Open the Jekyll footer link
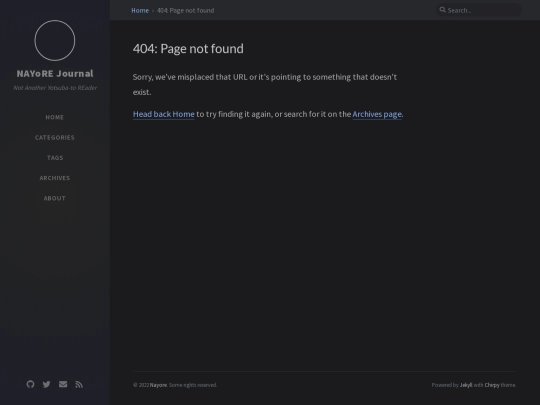 (x=466, y=385)
